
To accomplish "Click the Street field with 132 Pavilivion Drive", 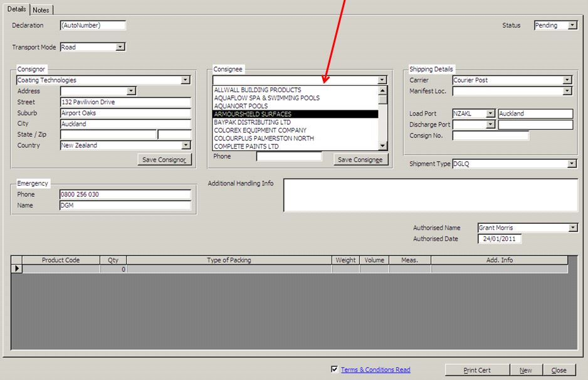I will tap(125, 102).
